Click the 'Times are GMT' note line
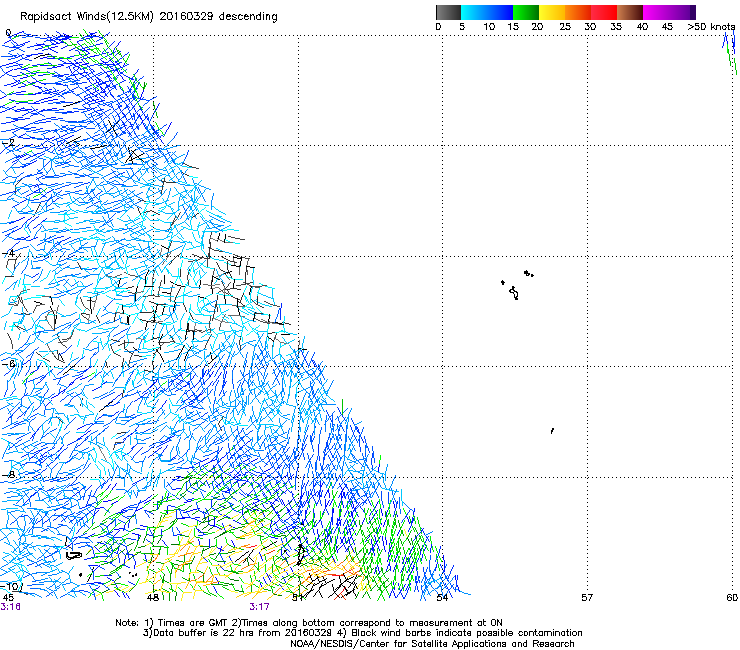Screen dimensions: 740x650 309,623
